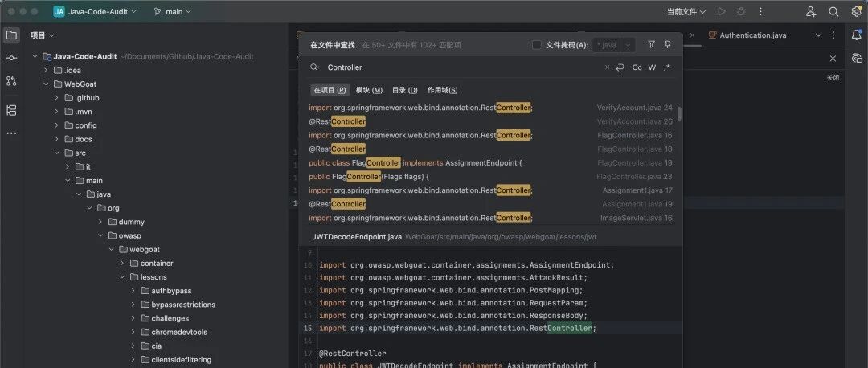Open Search Everywhere magnifier icon
The image size is (868, 368).
tap(833, 11)
